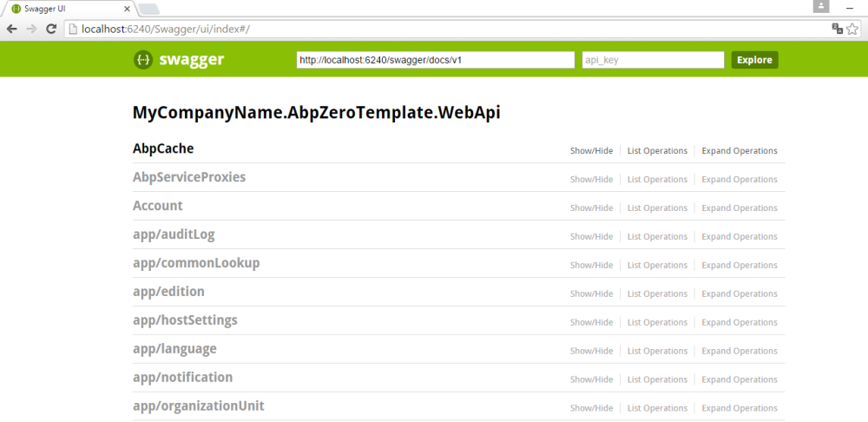Expand the app/hostSettings section heading
The image size is (868, 422).
(185, 320)
